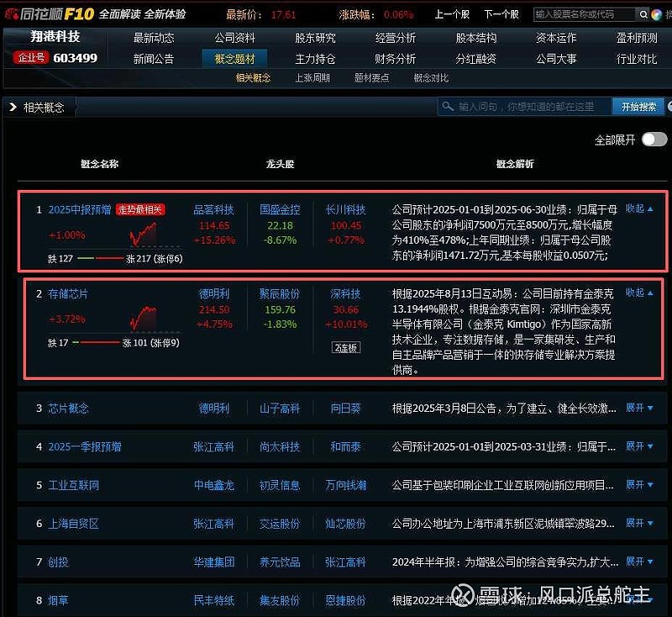The height and width of the screenshot is (617, 672).
Task: Open the 公司资料 tab
Action: pos(234,38)
